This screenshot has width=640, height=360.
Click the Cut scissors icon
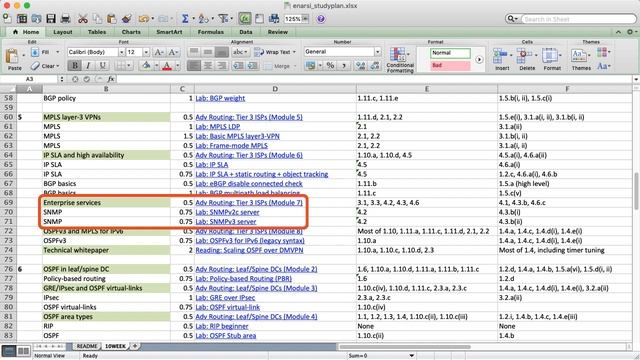(x=83, y=18)
